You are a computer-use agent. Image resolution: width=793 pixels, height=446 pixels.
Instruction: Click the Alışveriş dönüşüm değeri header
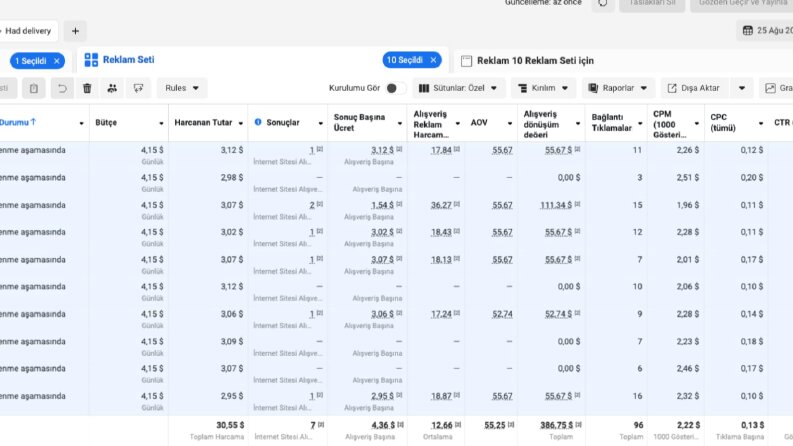pyautogui.click(x=541, y=124)
